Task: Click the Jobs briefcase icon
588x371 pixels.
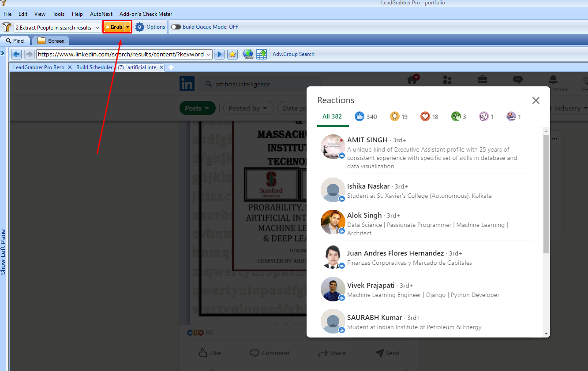Action: point(483,80)
